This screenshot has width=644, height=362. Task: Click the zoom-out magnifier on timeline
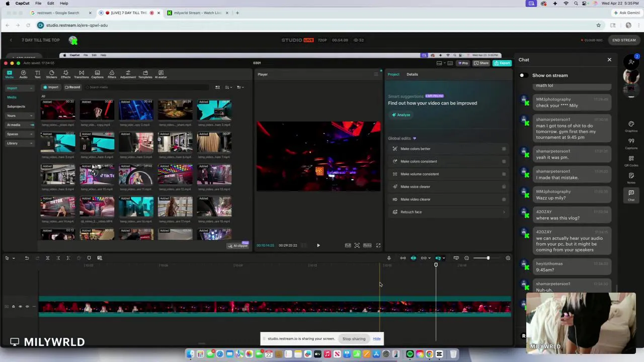coord(466,258)
